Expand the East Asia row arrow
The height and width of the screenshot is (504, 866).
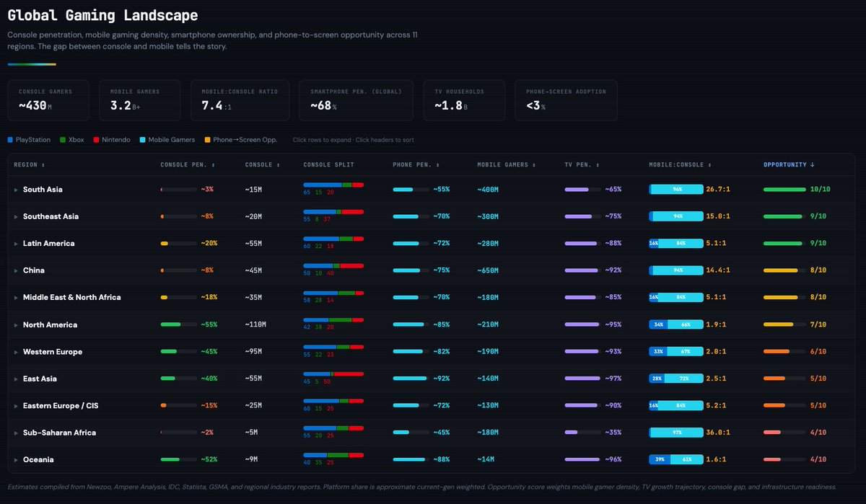tap(17, 379)
